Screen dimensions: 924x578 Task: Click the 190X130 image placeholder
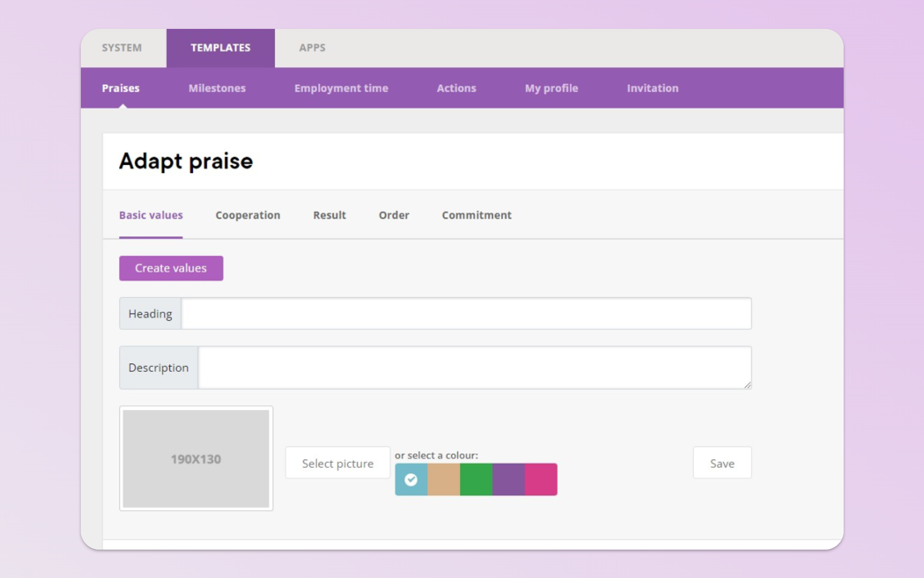coord(196,459)
